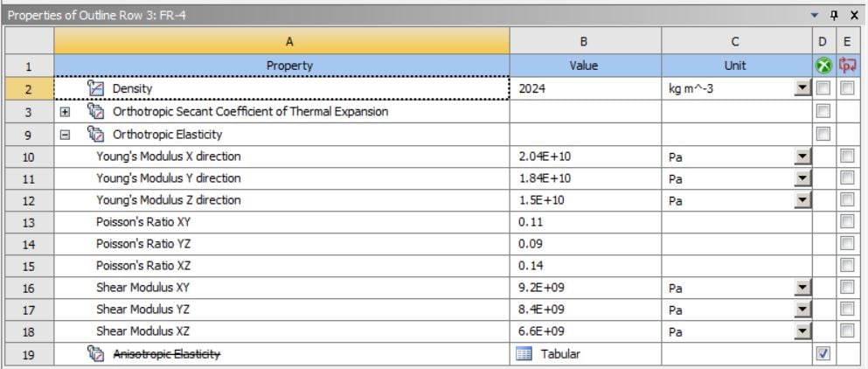This screenshot has height=369, width=868.
Task: Toggle parameterize checkbox for Shear Modulus XZ
Action: 846,331
